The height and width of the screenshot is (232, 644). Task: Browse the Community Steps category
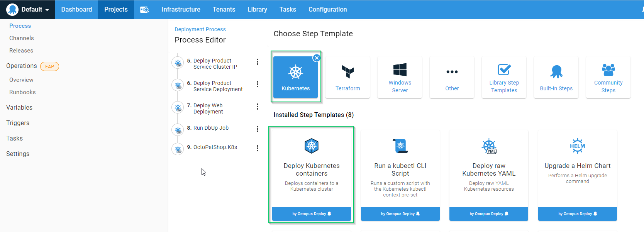pyautogui.click(x=608, y=77)
